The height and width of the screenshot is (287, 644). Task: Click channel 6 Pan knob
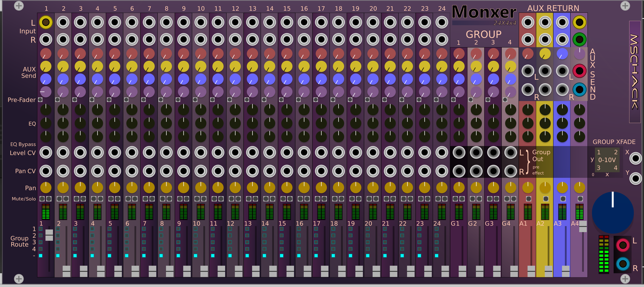click(132, 187)
